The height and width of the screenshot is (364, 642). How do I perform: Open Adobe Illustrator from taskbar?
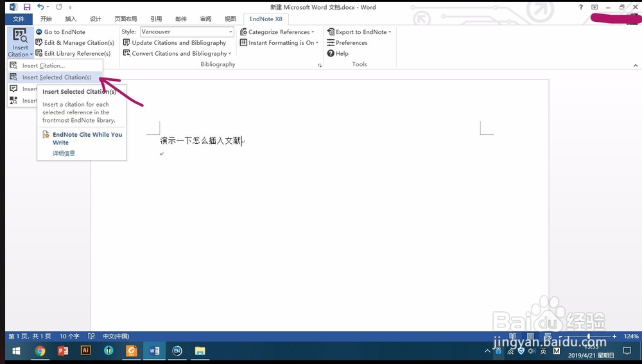pyautogui.click(x=85, y=351)
